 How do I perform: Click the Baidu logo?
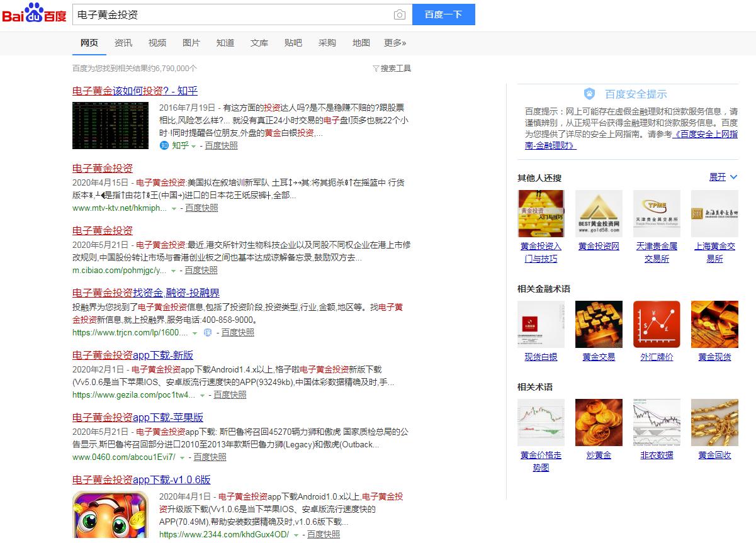tap(34, 13)
